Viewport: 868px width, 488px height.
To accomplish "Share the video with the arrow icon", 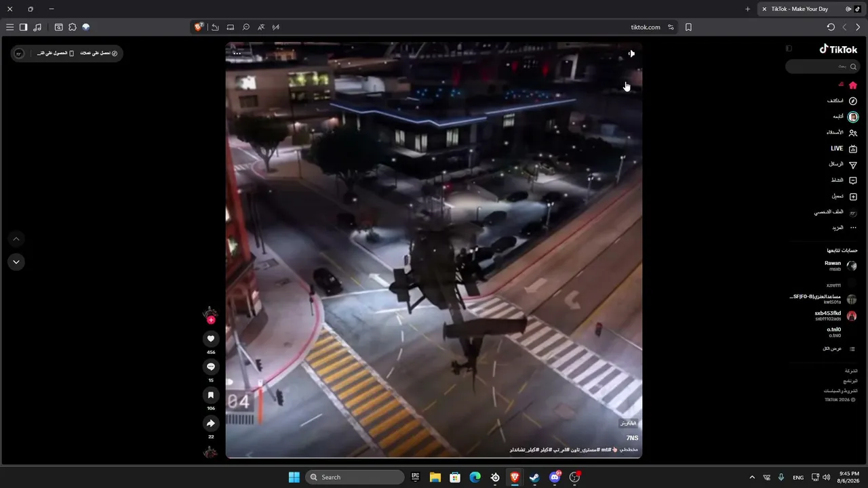I will (x=211, y=424).
